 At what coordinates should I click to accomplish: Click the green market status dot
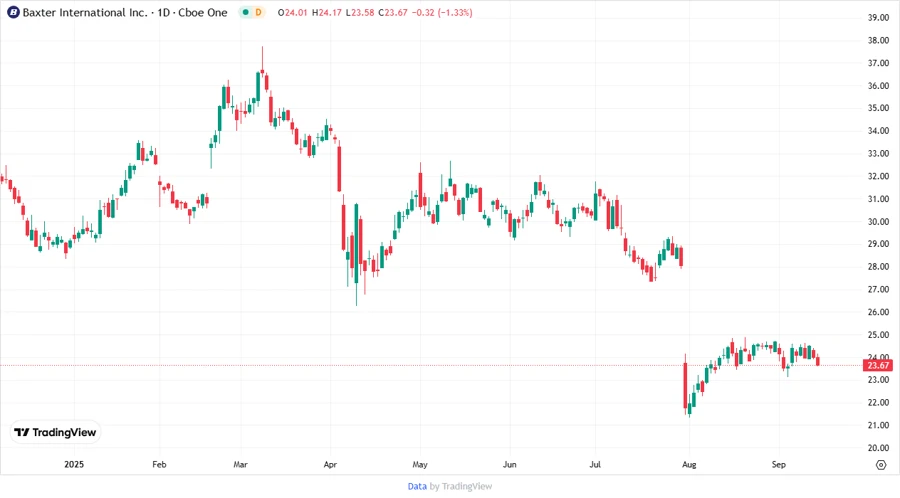click(x=246, y=12)
